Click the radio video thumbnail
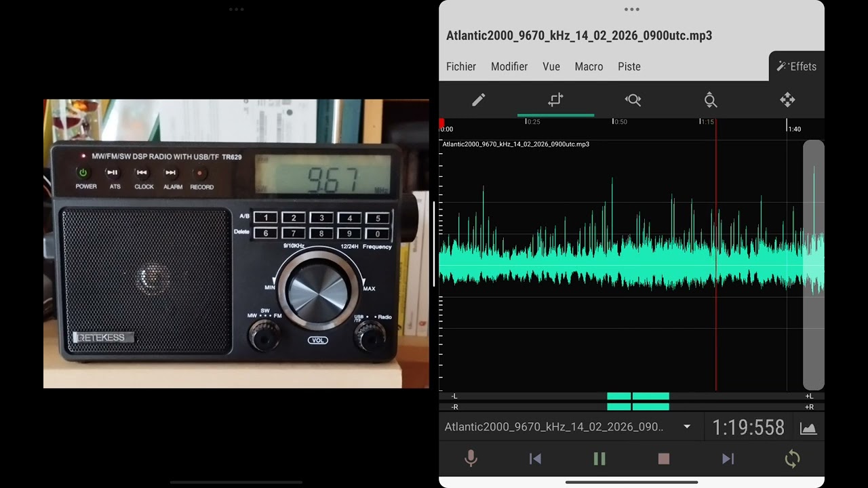Image resolution: width=868 pixels, height=488 pixels. coord(236,243)
